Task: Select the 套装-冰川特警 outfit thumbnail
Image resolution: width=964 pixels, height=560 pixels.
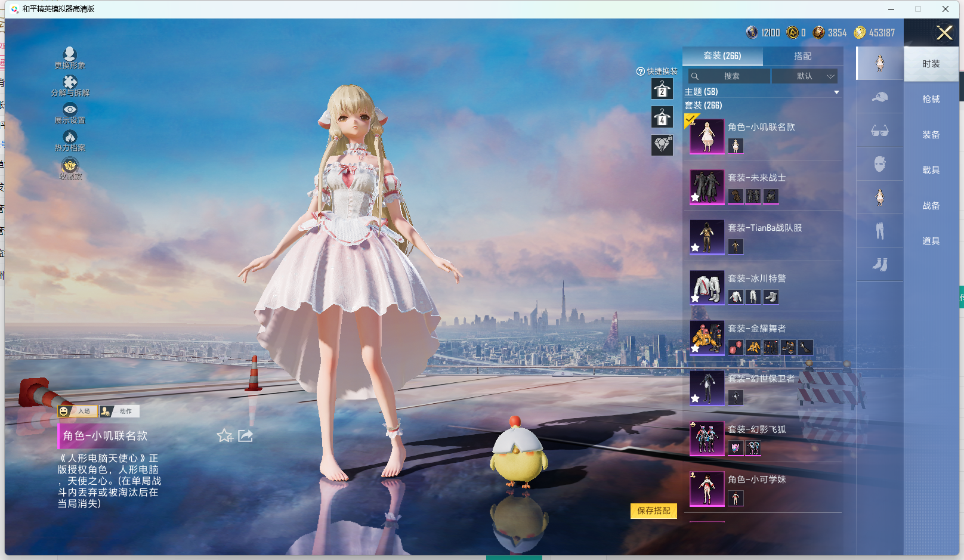Action: pos(707,287)
